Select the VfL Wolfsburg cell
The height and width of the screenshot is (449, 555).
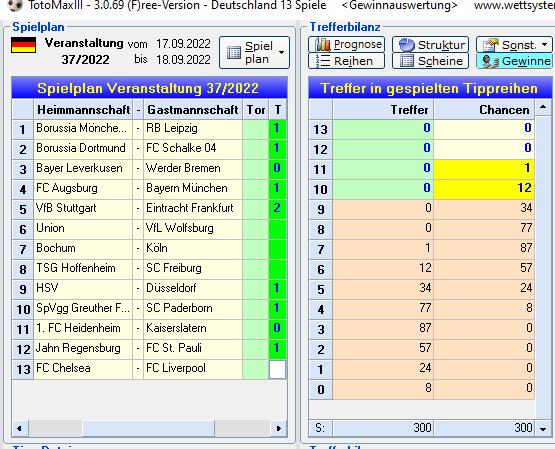193,229
